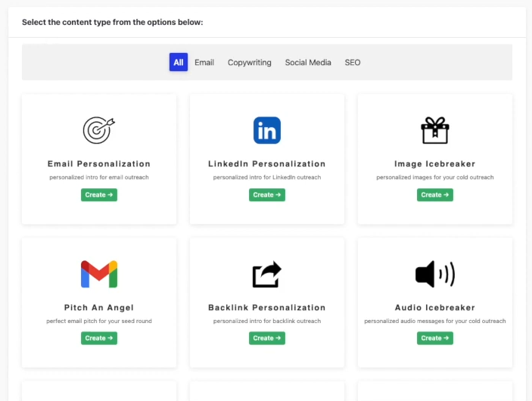Filter by Social Media tab
The image size is (532, 401).
(308, 63)
